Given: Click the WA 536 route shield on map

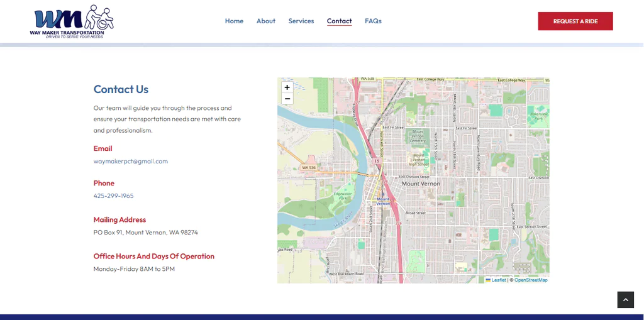Looking at the screenshot, I should click(308, 168).
